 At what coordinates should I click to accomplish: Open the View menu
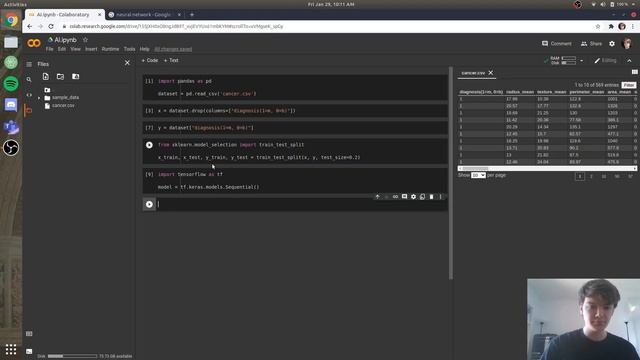click(x=76, y=49)
